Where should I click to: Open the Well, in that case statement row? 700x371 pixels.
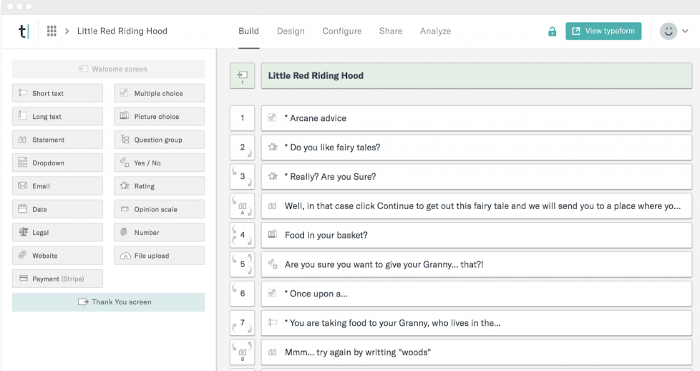pos(476,206)
